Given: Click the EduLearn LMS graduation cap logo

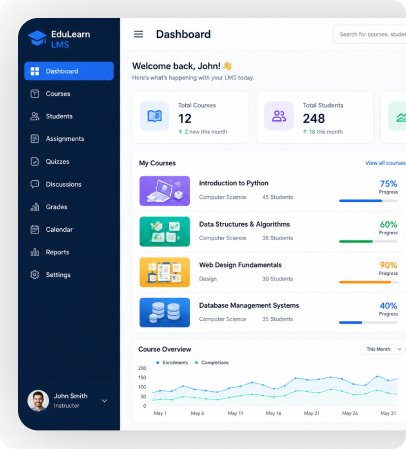Looking at the screenshot, I should click(x=37, y=38).
